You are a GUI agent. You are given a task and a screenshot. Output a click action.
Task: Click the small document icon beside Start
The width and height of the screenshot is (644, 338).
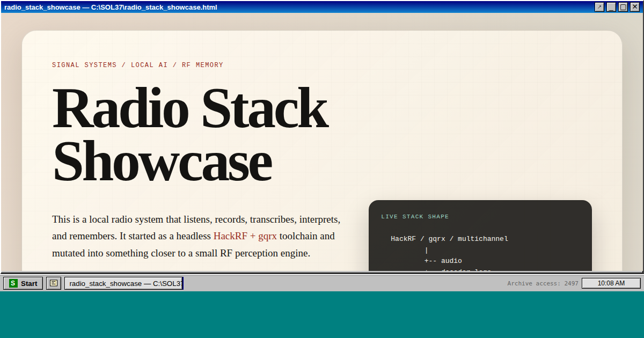tap(54, 283)
